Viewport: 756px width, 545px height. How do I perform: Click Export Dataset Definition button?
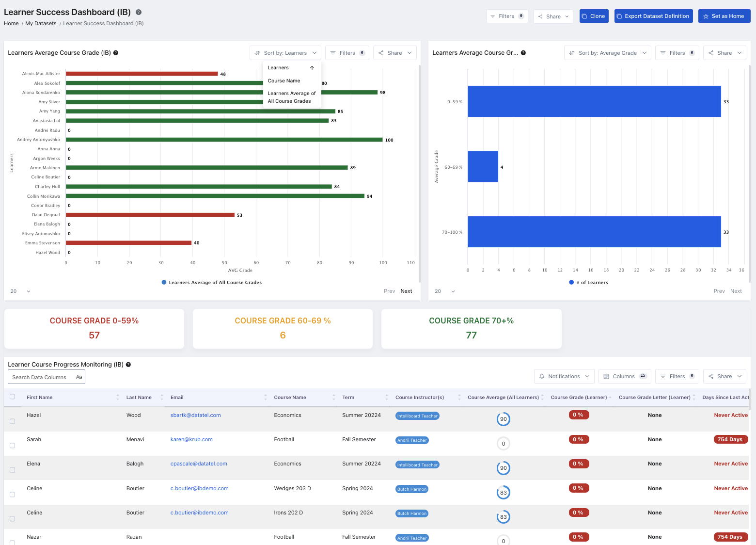click(653, 16)
